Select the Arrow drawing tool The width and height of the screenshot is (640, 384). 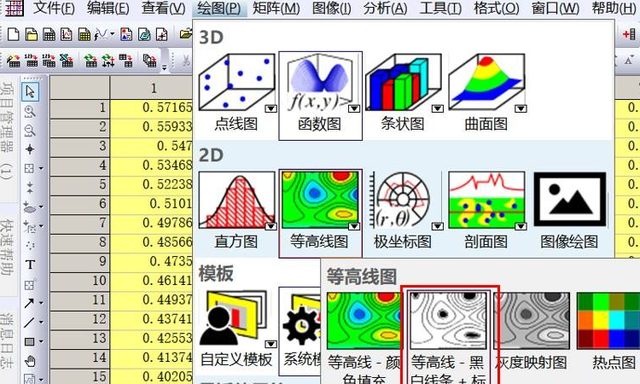(x=29, y=303)
